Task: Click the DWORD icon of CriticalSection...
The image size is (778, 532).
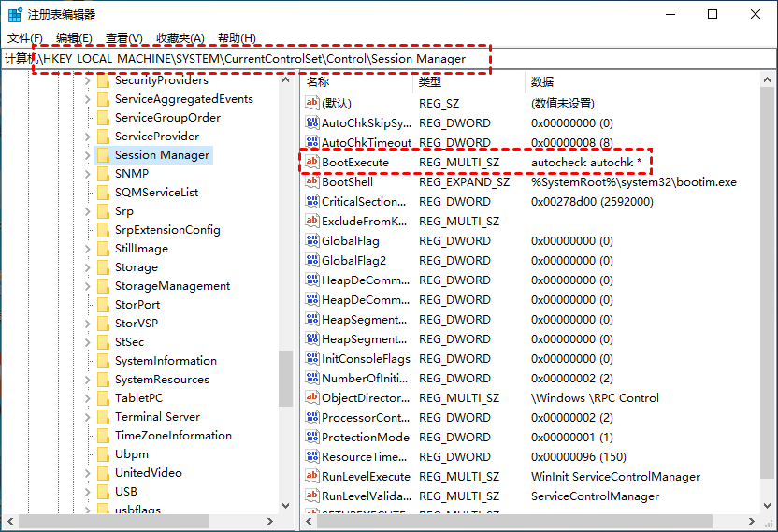Action: (311, 201)
